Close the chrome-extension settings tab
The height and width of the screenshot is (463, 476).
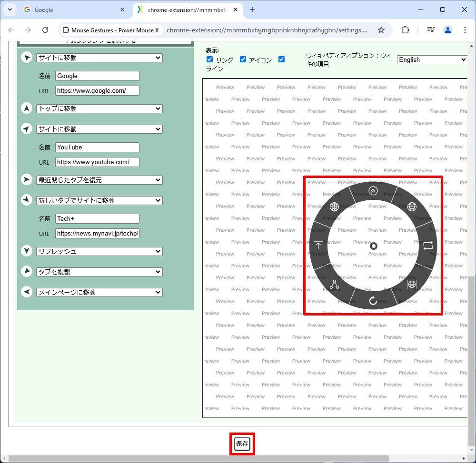click(236, 10)
